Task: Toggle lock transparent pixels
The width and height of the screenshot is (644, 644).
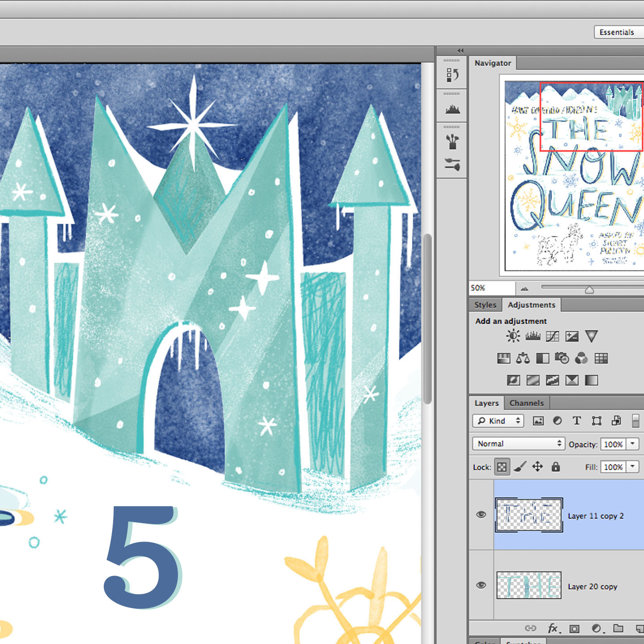Action: 502,467
